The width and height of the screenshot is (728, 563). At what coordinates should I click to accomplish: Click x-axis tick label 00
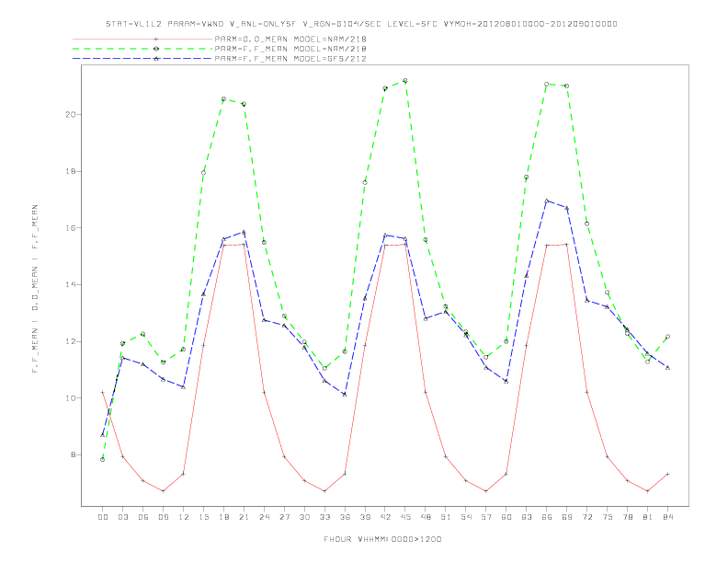click(x=103, y=517)
